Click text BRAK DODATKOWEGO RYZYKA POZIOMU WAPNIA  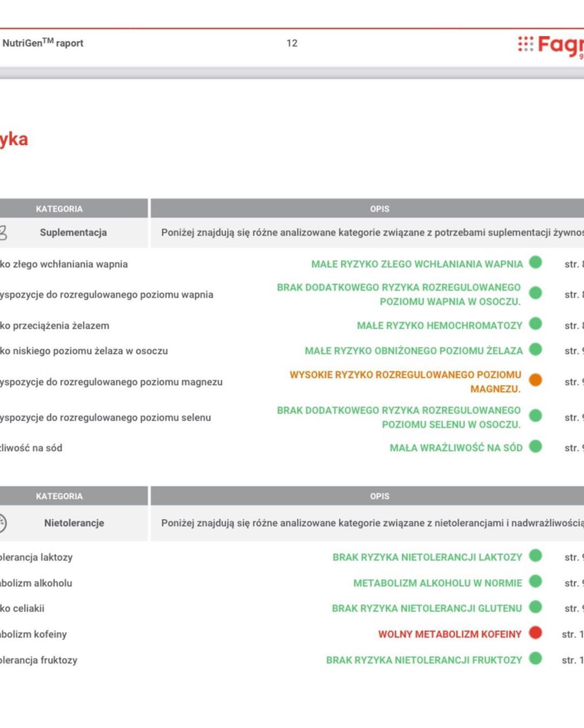pos(399,294)
